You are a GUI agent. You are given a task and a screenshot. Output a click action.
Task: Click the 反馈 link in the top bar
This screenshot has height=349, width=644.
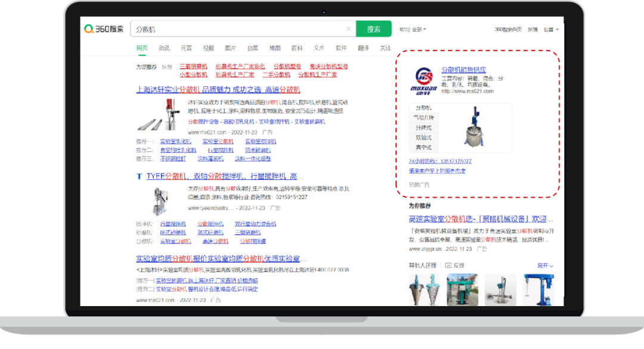click(532, 30)
